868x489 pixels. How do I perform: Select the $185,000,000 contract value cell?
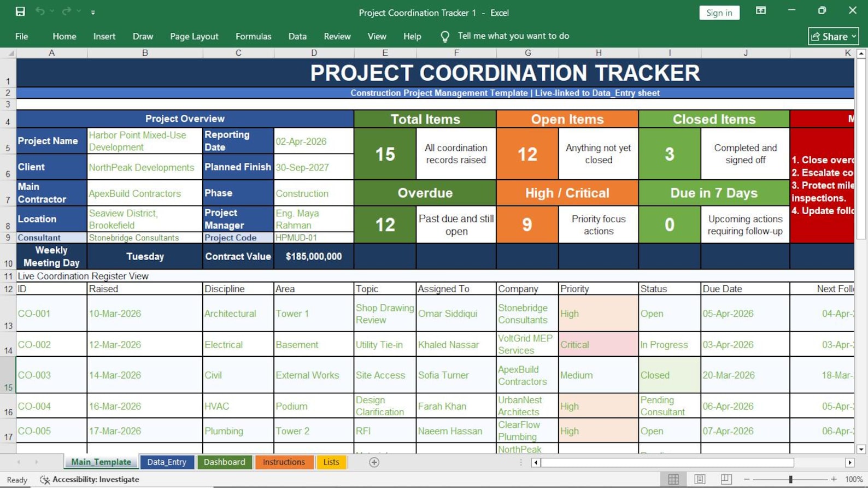click(x=314, y=256)
